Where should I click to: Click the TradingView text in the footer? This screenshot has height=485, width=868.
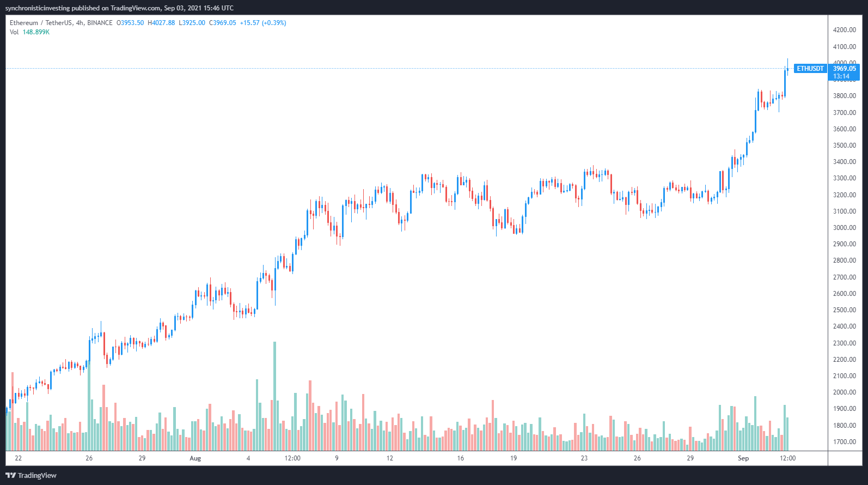(37, 475)
